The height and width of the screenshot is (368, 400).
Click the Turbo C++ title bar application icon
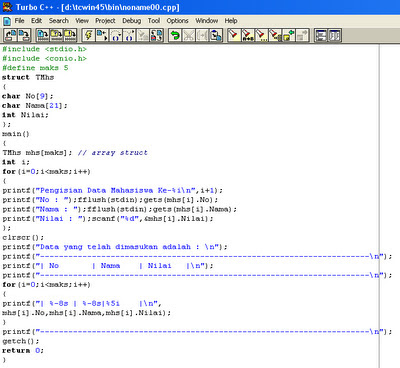(7, 7)
